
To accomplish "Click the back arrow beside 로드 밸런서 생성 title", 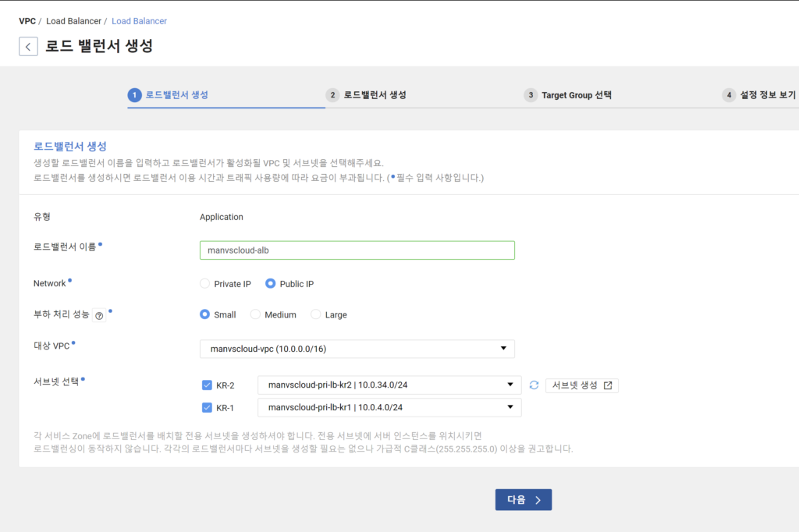I will [x=28, y=46].
